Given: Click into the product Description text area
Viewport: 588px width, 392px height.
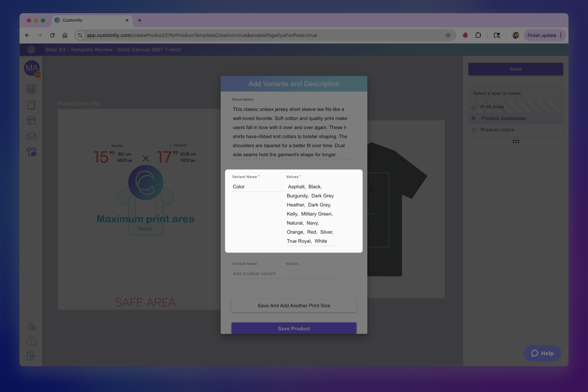Looking at the screenshot, I should [294, 132].
